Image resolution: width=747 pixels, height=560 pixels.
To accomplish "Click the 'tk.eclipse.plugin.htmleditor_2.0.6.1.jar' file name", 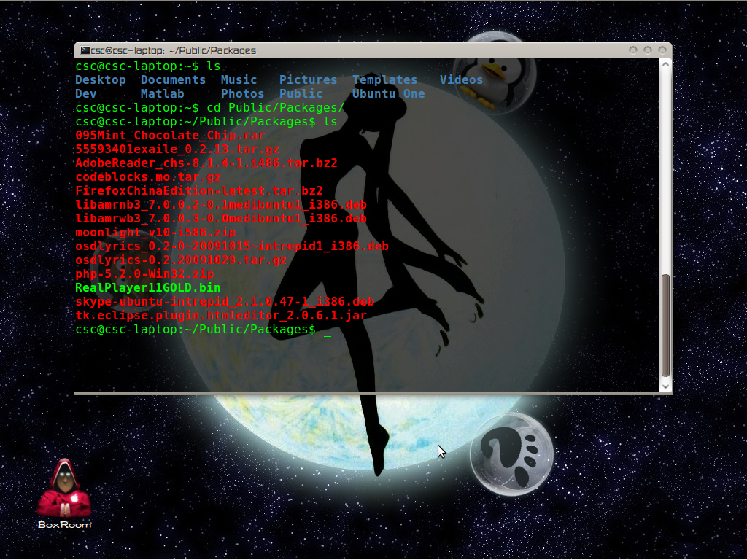I will 221,315.
